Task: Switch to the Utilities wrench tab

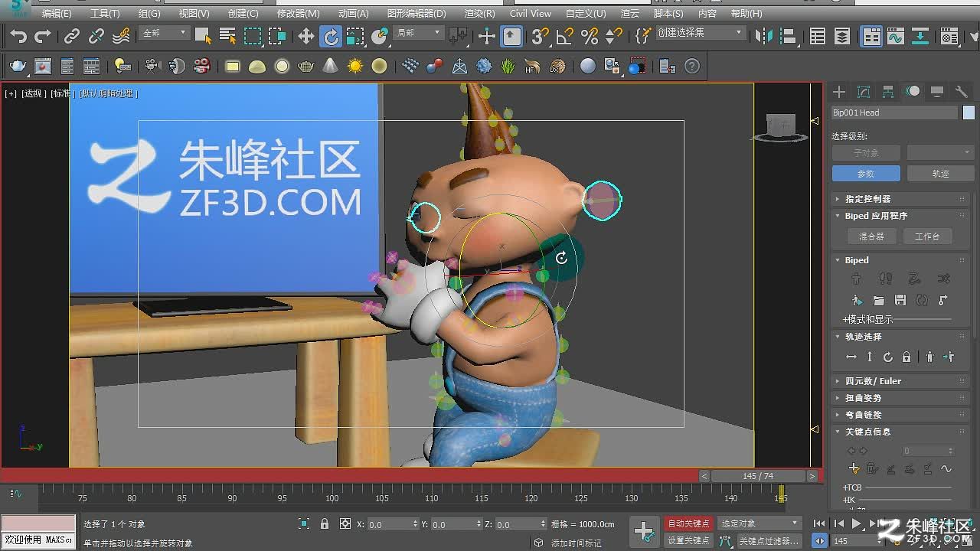Action: (962, 92)
